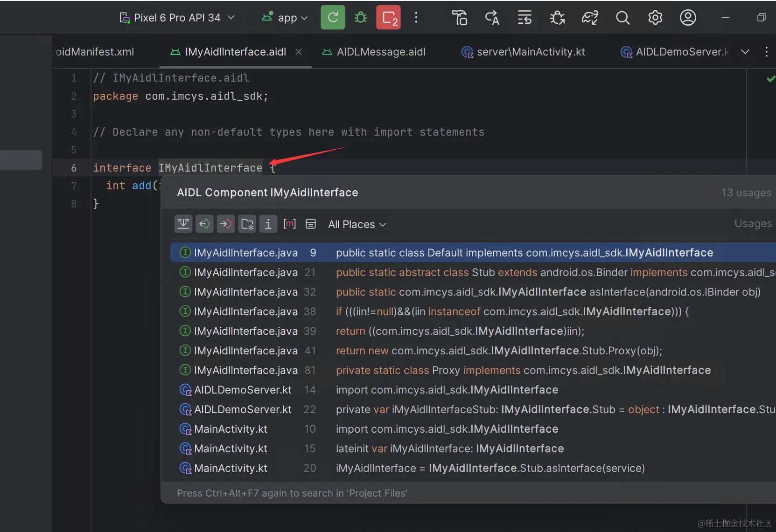Screen dimensions: 776x532
Task: Select usage at IMyAidlInterface.java line 38
Action: pos(473,311)
